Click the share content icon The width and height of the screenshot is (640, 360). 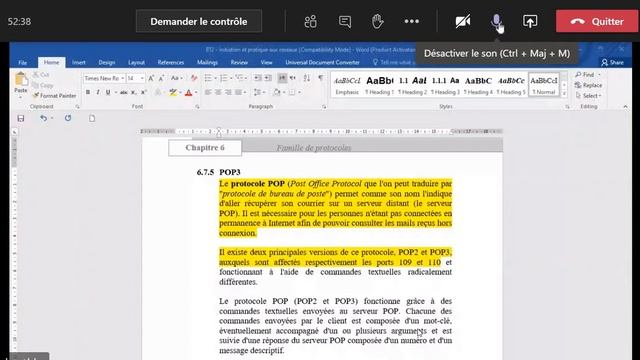[530, 21]
